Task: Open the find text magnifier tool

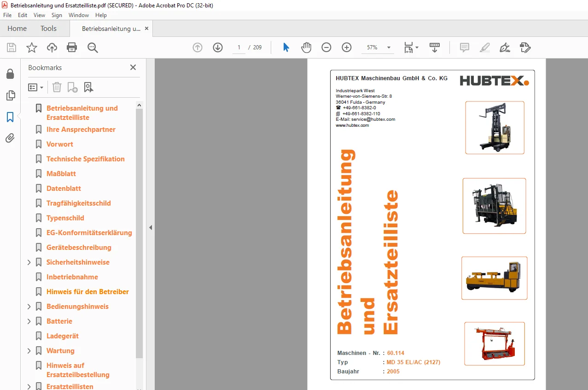Action: [x=93, y=47]
